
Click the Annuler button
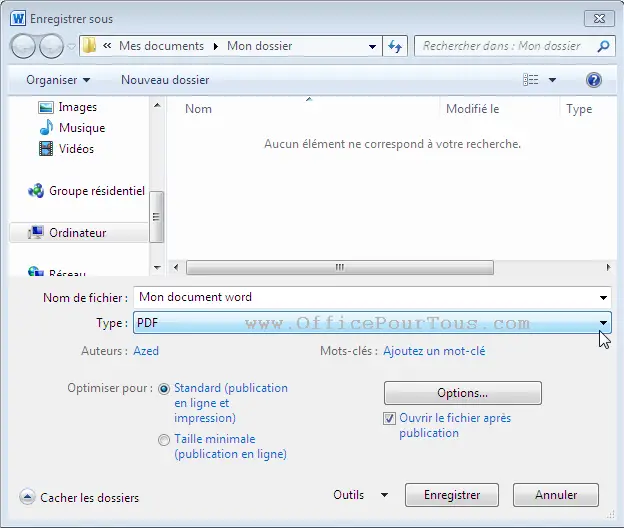[x=556, y=495]
